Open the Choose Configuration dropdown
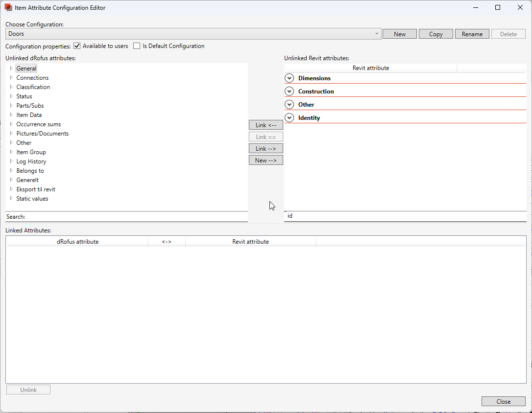Viewport: 532px width, 413px height. tap(193, 34)
